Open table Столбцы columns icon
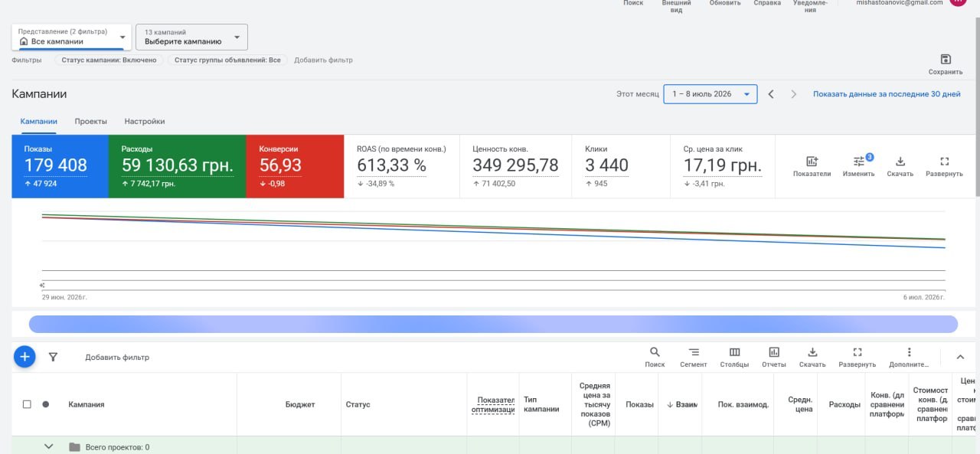The height and width of the screenshot is (454, 980). click(x=734, y=352)
